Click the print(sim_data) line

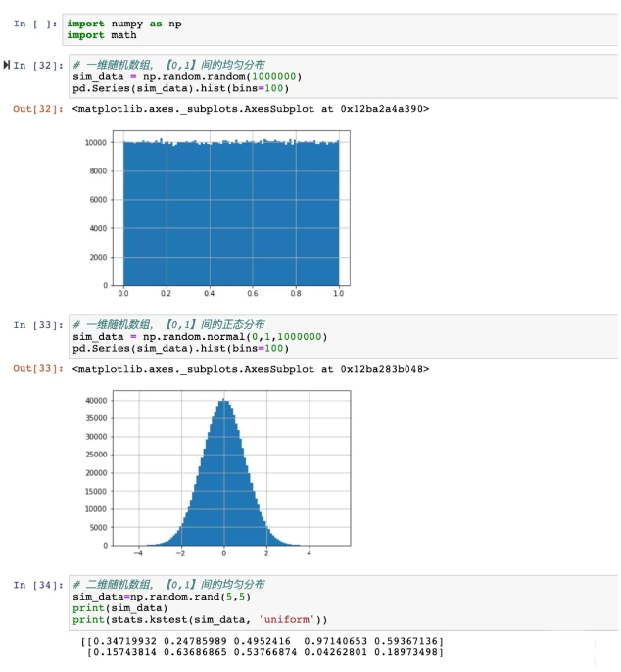(x=120, y=608)
